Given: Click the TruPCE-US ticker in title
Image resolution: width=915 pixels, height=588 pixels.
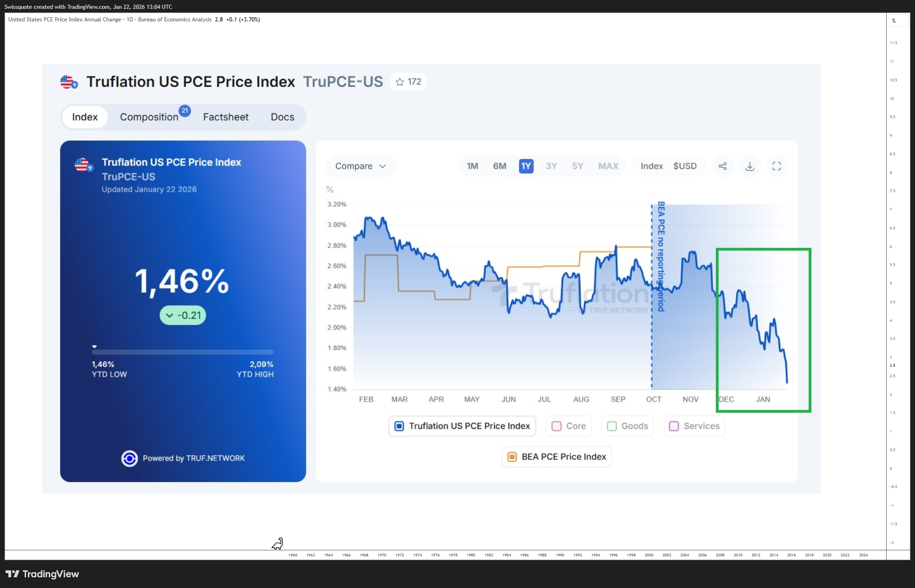Looking at the screenshot, I should [x=343, y=82].
